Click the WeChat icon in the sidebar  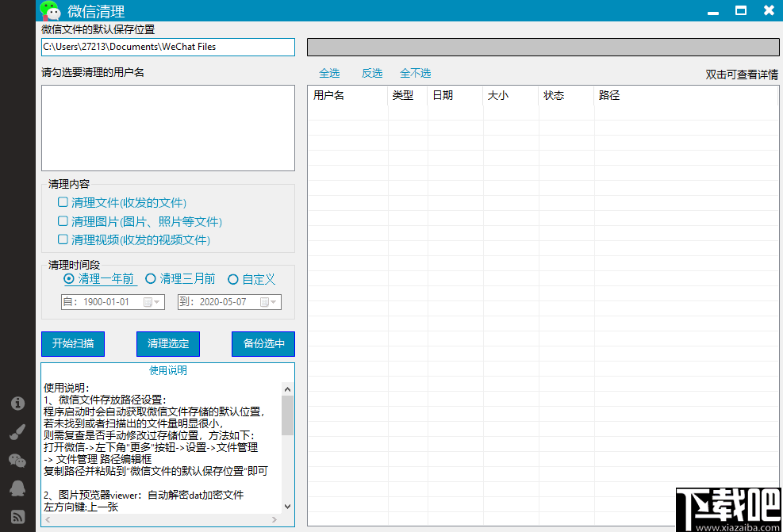click(x=17, y=461)
